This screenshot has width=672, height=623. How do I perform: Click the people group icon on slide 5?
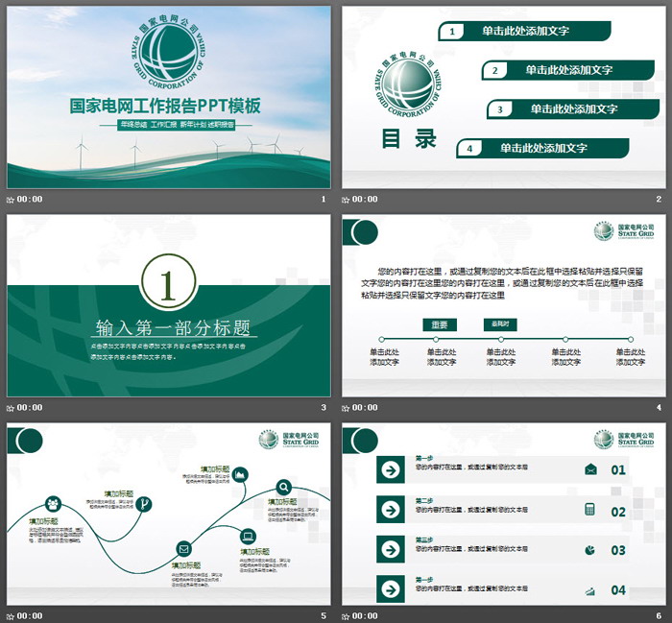coord(52,503)
